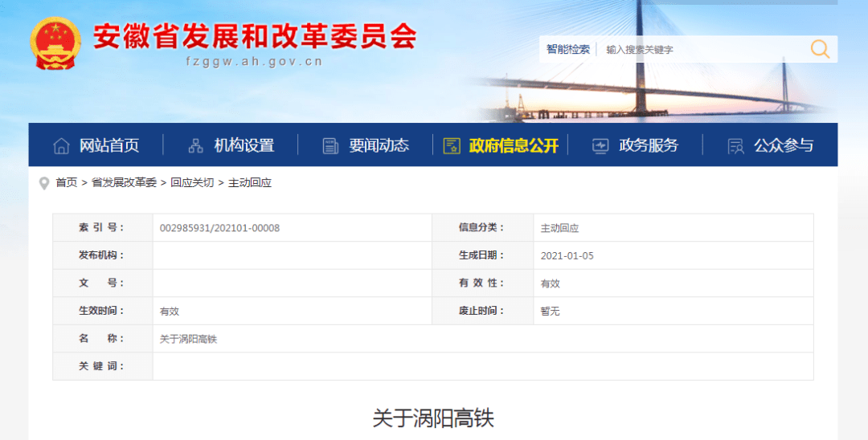Viewport: 868px width, 440px height.
Task: Click the 有效 value next to 有效性
Action: 551,283
